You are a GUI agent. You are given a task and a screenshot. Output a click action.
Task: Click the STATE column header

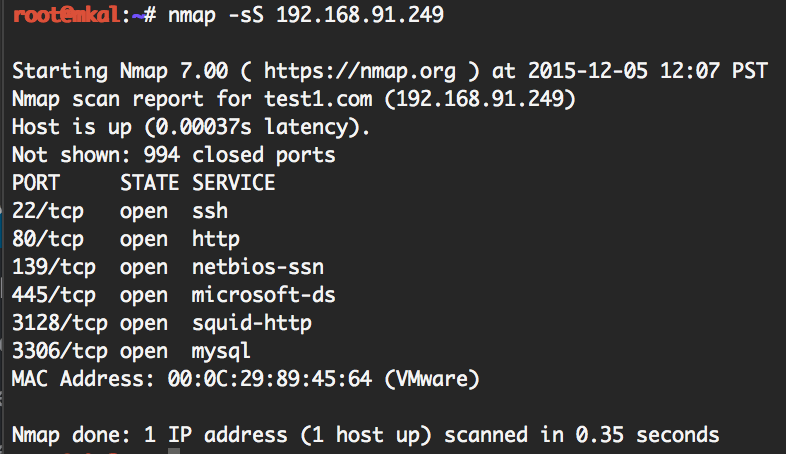tap(149, 183)
